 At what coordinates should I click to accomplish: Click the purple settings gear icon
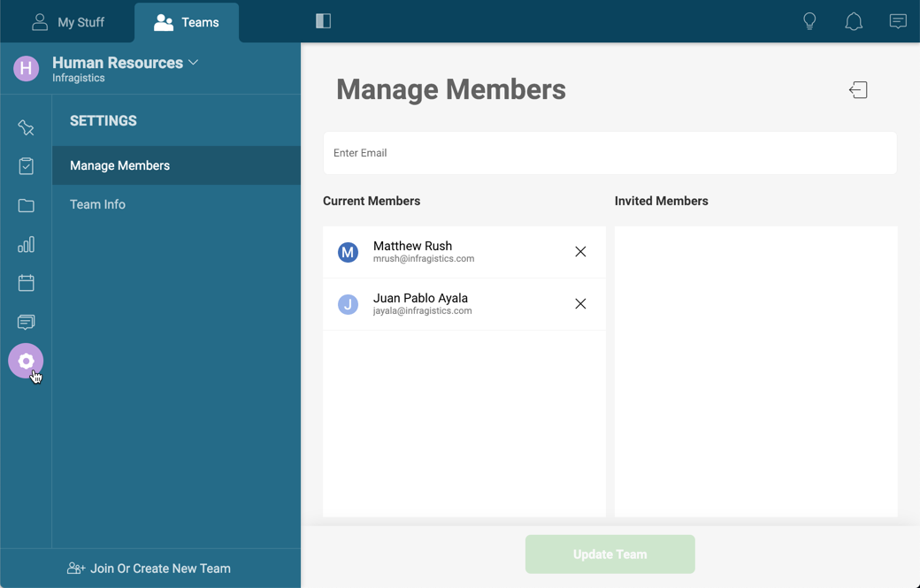click(26, 361)
